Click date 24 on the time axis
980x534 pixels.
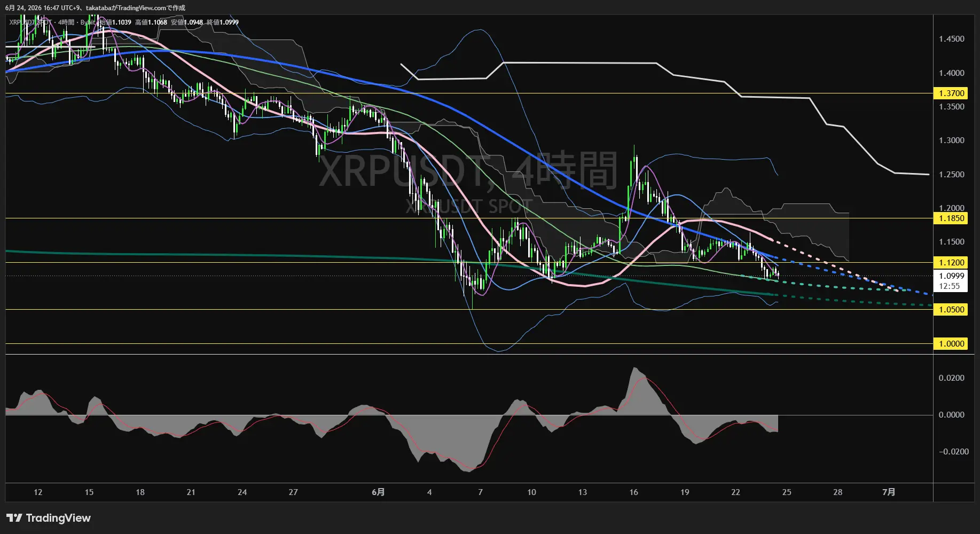click(x=242, y=492)
